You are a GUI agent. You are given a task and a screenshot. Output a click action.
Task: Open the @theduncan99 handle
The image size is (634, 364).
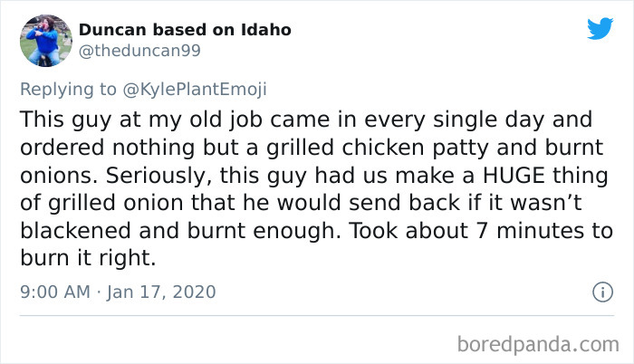coord(139,51)
